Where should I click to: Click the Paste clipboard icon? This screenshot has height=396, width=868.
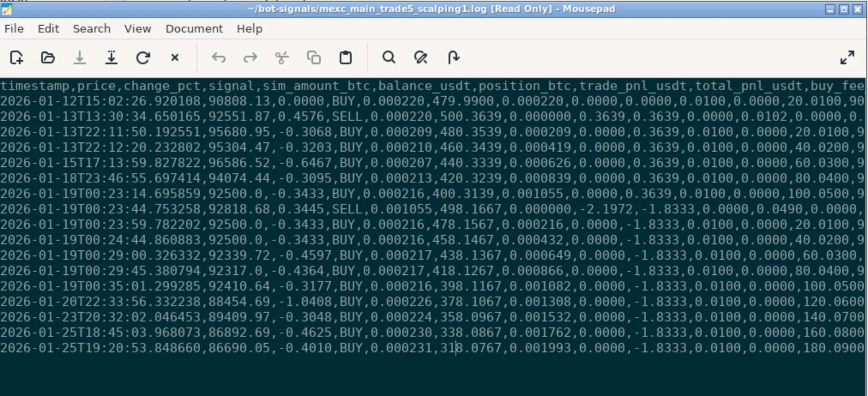pyautogui.click(x=346, y=57)
